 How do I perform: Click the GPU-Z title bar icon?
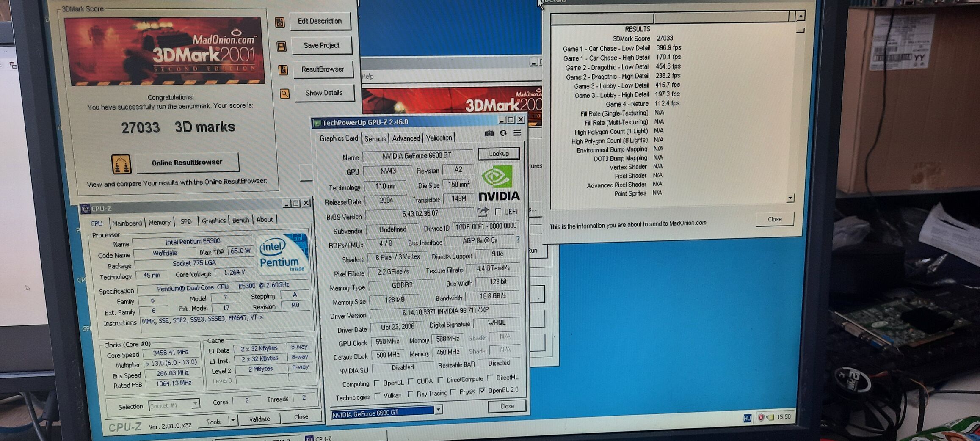(317, 123)
